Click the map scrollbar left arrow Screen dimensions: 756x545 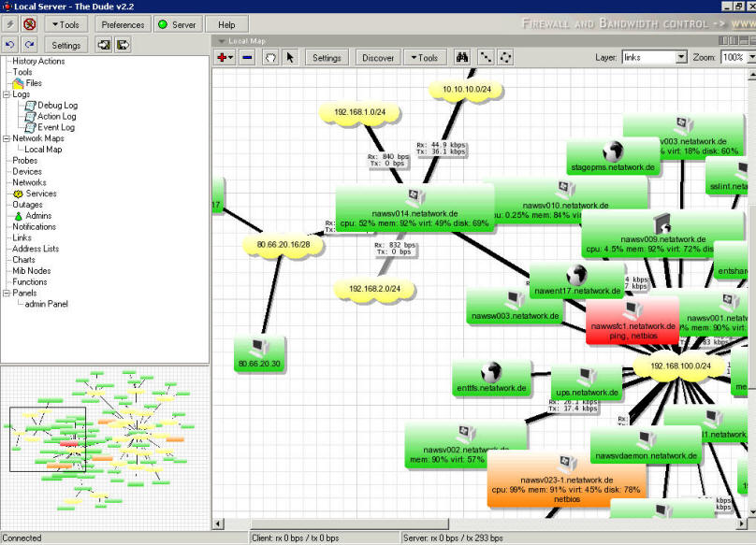click(218, 523)
